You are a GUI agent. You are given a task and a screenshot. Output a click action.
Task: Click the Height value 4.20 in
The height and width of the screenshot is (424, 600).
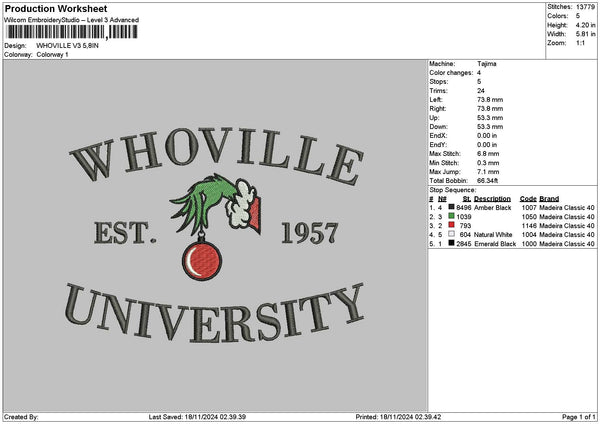pos(585,25)
